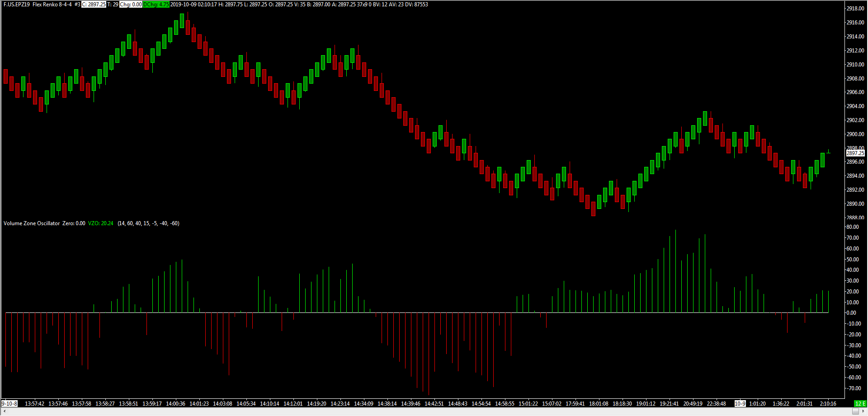This screenshot has width=868, height=416.
Task: Click the horizontal scrollbar thumb at the bottom
Action: [x=855, y=411]
